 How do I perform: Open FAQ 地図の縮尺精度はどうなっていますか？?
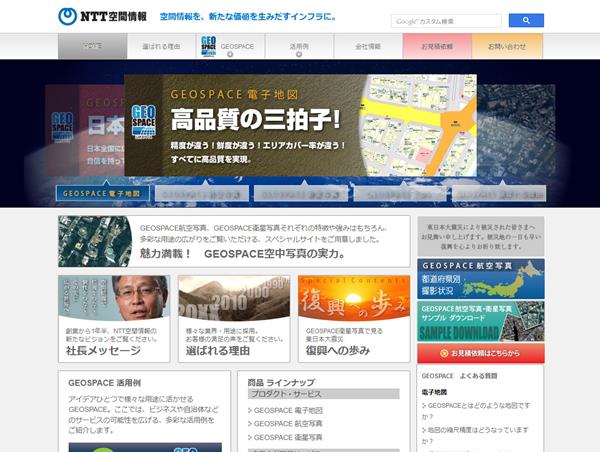[475, 435]
